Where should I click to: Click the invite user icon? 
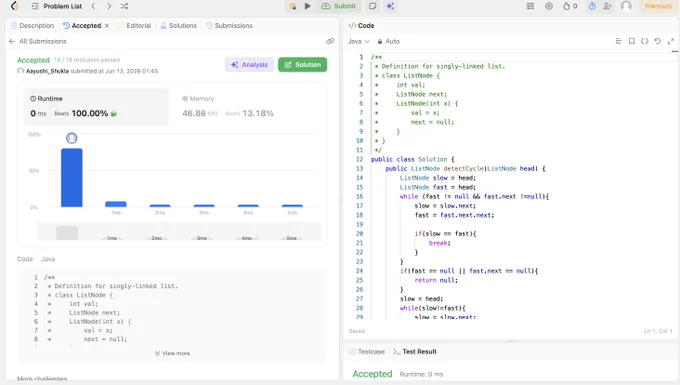(607, 6)
